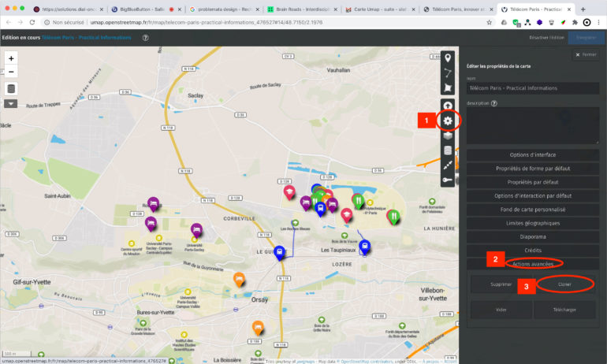Viewport: 607px width, 364px height.
Task: Open the import data upload tool
Action: 448,106
